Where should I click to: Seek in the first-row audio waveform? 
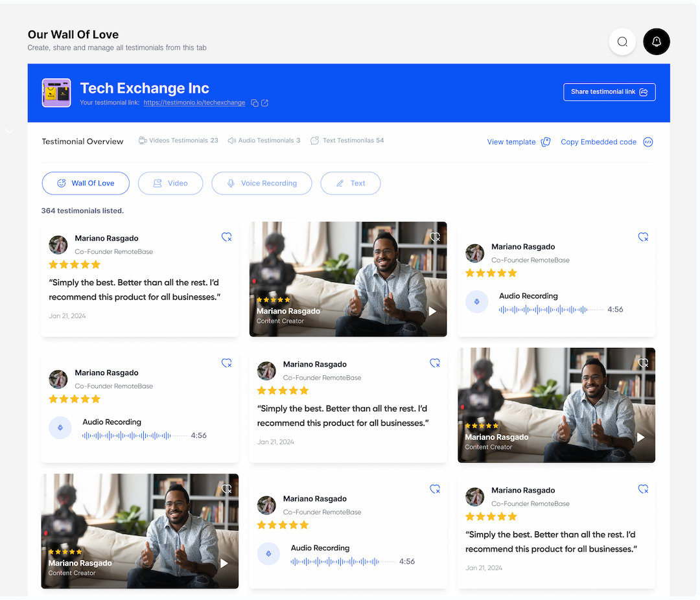tap(552, 309)
